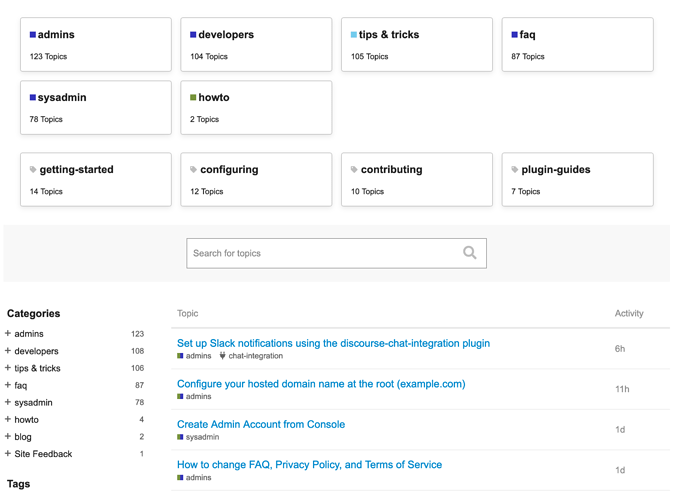Click the 11h activity time
680x500 pixels.
[622, 389]
